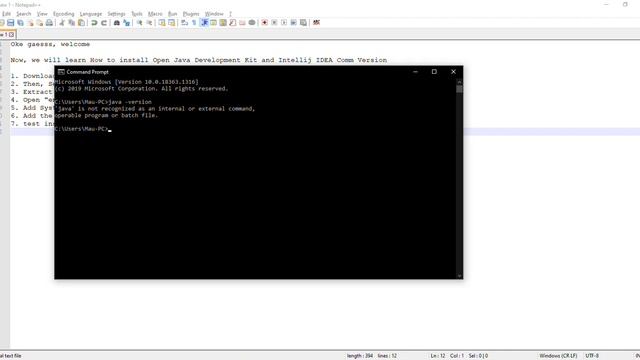Screen dimensions: 640x360
Task: Show the Document Map panel
Action: [223, 23]
